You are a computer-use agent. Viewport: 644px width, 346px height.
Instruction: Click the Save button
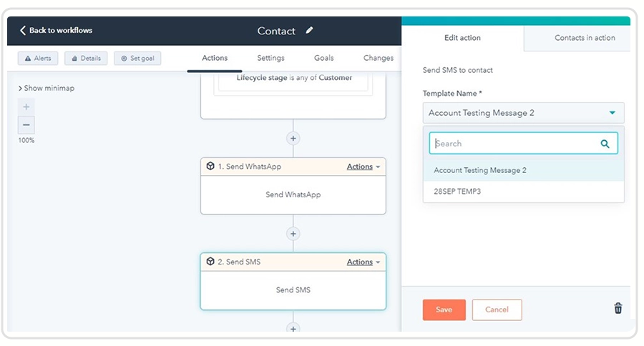click(444, 310)
